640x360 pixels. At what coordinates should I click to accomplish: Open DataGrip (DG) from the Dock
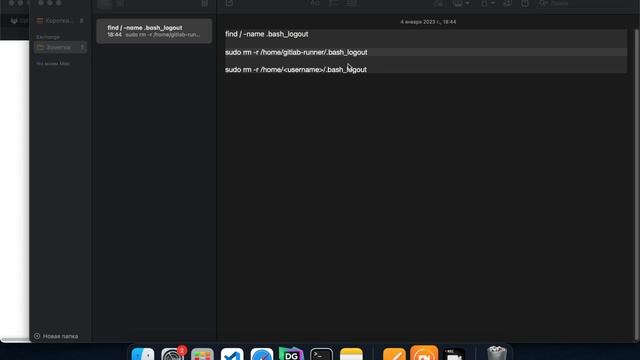point(291,354)
